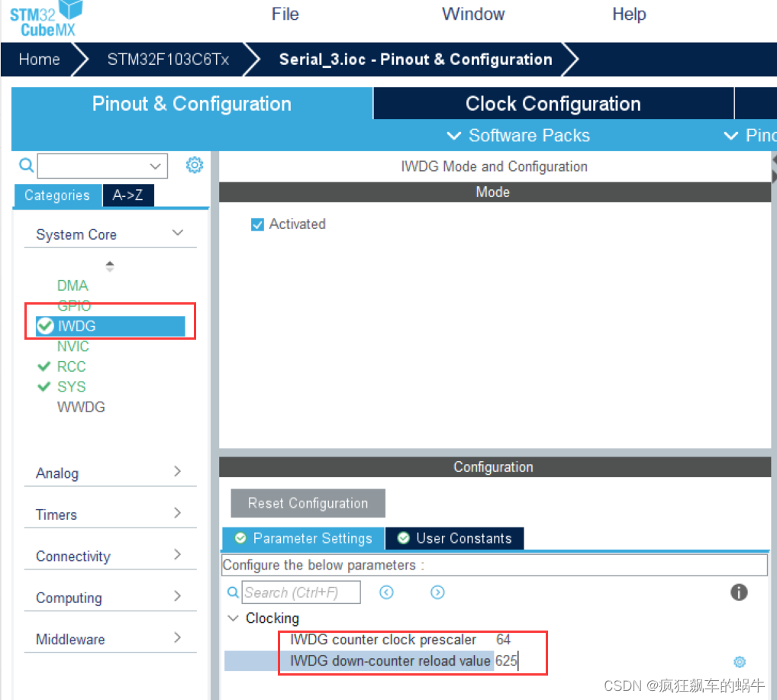Click the sort arrows icon above DMA
This screenshot has height=700, width=777.
pyautogui.click(x=110, y=266)
